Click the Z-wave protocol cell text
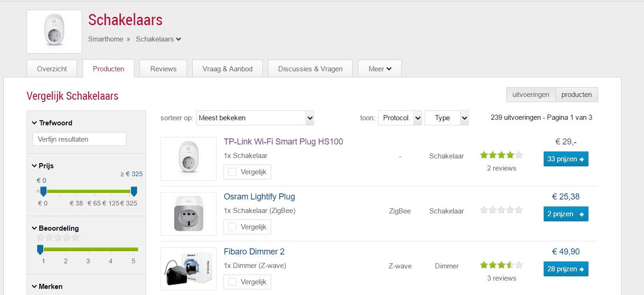644x295 pixels. (x=400, y=266)
